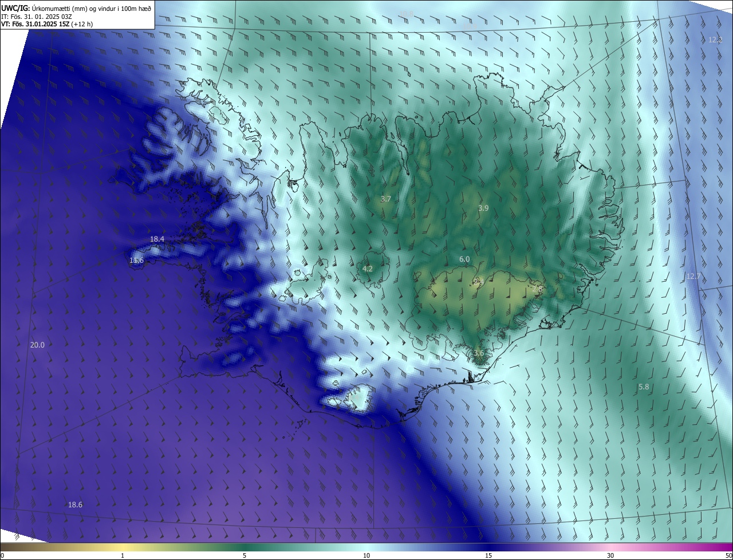Image resolution: width=733 pixels, height=560 pixels.
Task: Click the color scale tick label 1
Action: pyautogui.click(x=123, y=556)
